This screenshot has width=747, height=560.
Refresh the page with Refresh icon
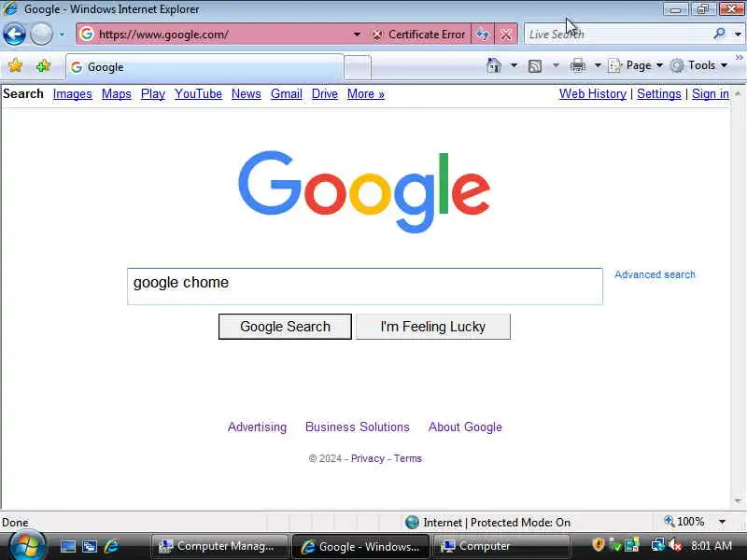[x=483, y=35]
